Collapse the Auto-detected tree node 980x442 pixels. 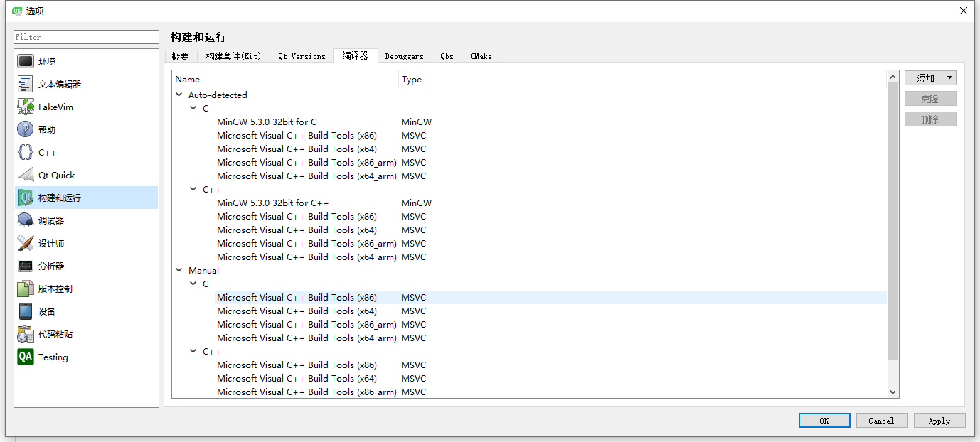pyautogui.click(x=179, y=95)
